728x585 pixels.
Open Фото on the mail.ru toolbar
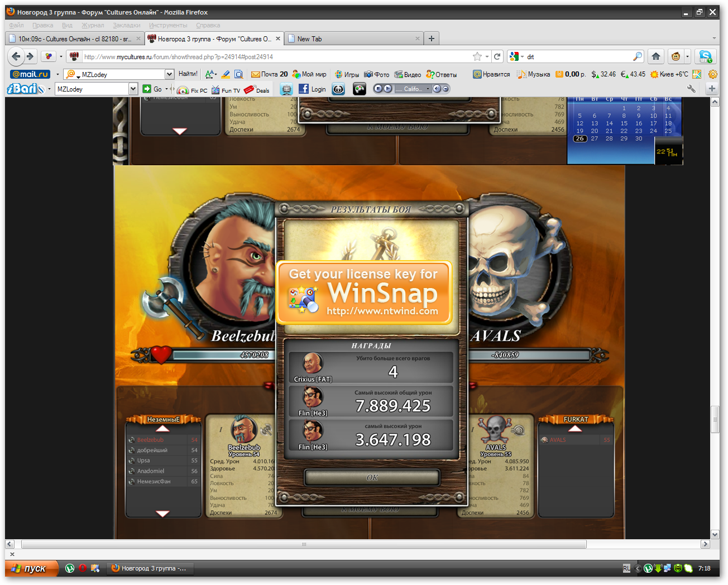[x=377, y=74]
